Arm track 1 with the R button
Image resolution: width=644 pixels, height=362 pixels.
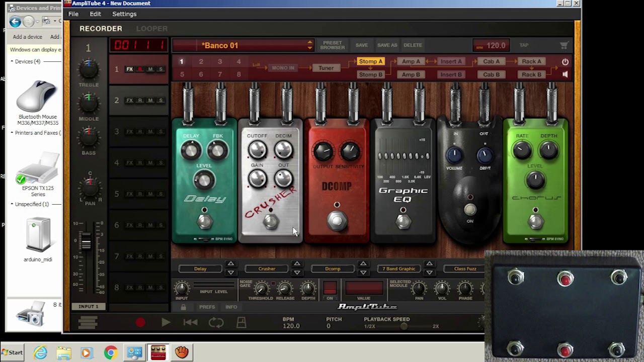140,69
